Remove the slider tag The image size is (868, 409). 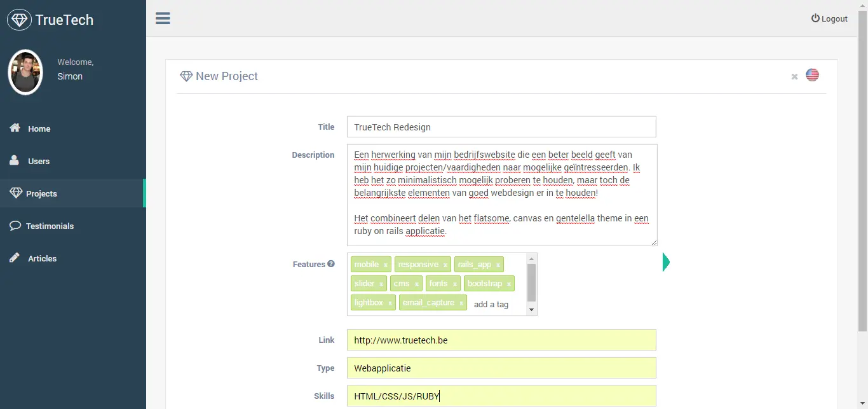click(x=381, y=284)
